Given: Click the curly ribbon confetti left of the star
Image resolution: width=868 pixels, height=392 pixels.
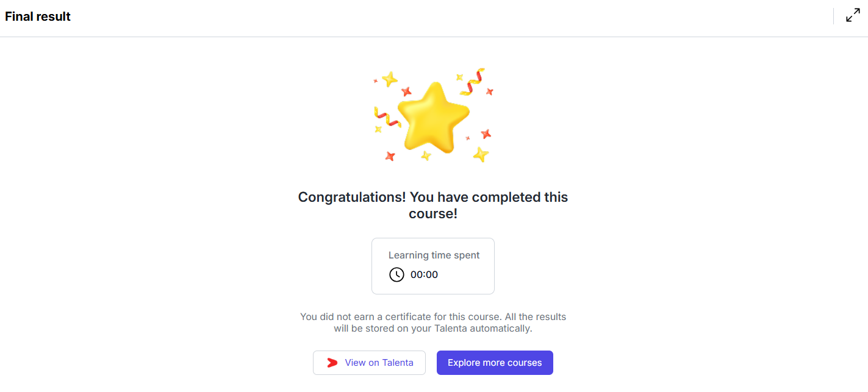Looking at the screenshot, I should (386, 116).
